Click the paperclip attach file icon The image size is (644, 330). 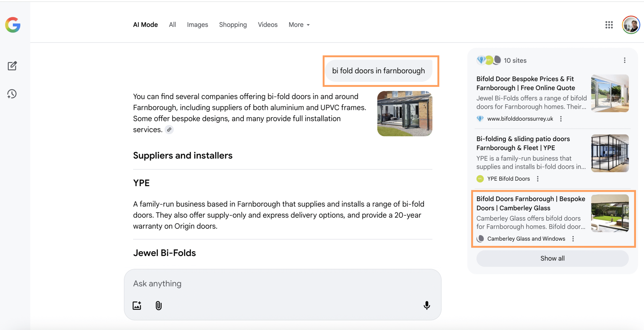(158, 306)
